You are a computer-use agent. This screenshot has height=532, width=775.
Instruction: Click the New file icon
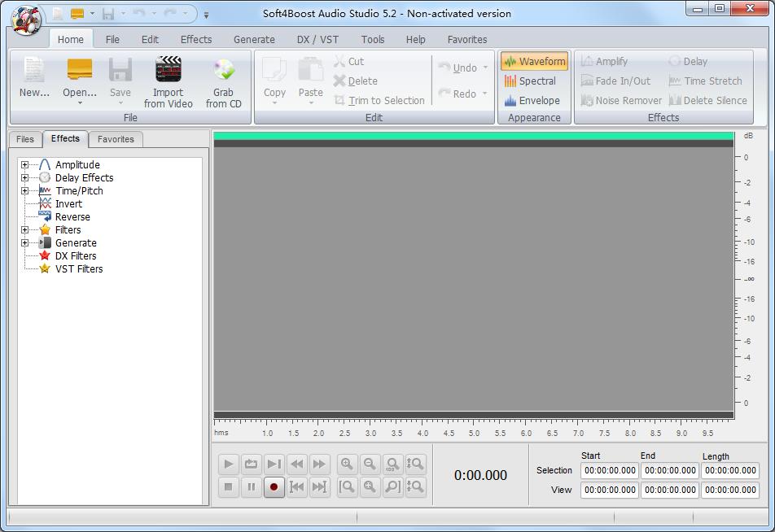coord(34,71)
